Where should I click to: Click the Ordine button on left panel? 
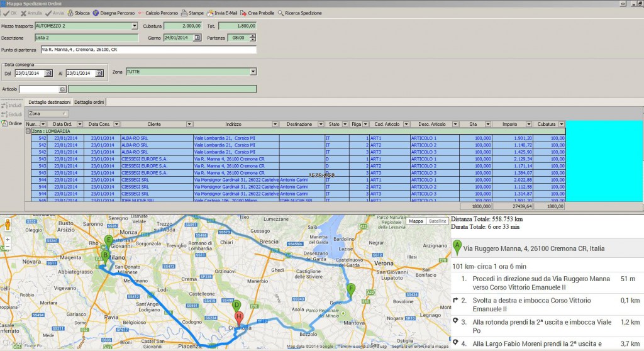click(x=13, y=123)
